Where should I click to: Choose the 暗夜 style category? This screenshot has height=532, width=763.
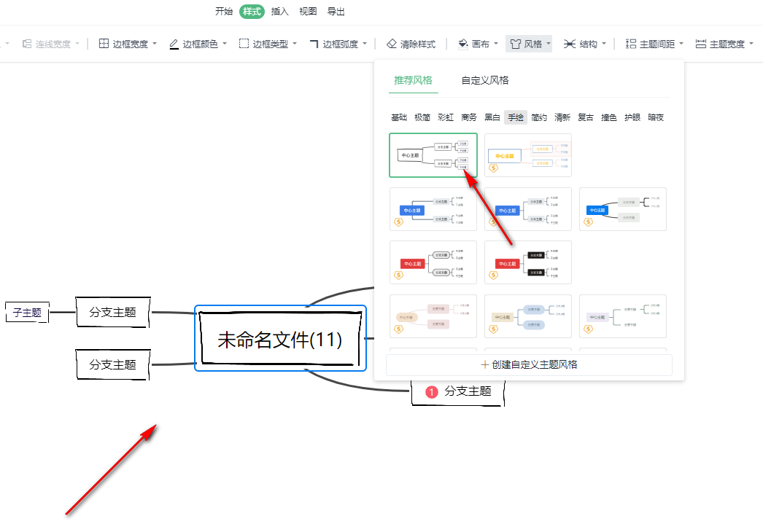(656, 117)
